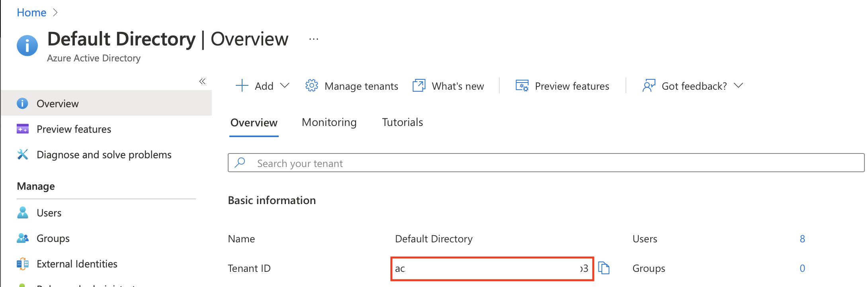
Task: Click the External Identities sidebar icon
Action: tap(23, 264)
